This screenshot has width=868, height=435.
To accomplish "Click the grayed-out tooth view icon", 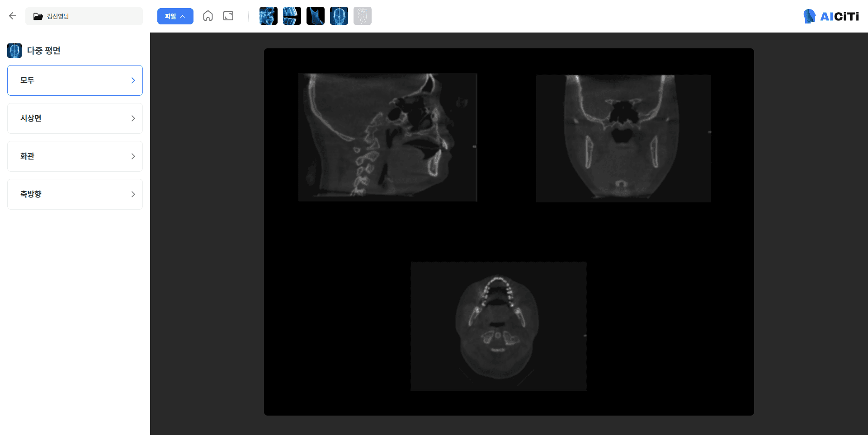I will (x=363, y=16).
